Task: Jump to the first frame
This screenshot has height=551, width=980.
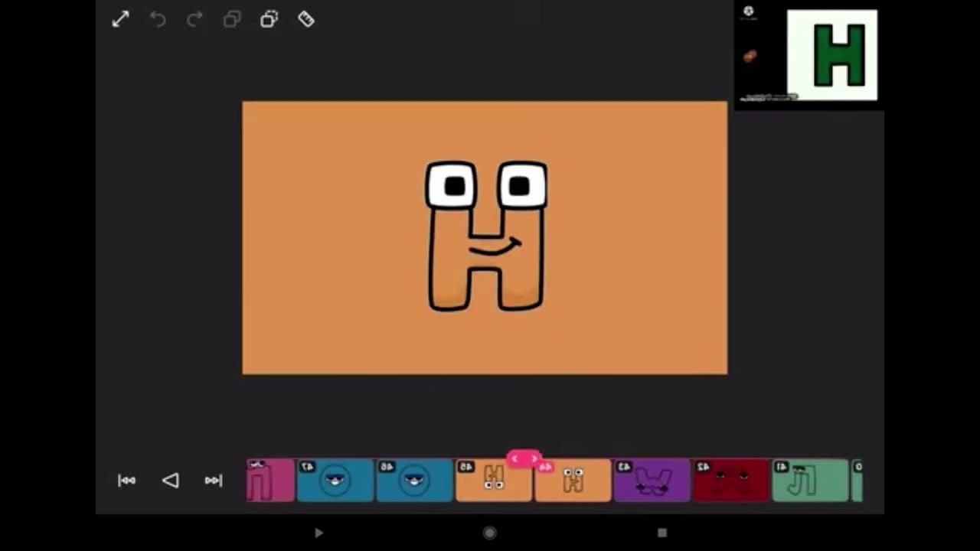Action: coord(127,481)
